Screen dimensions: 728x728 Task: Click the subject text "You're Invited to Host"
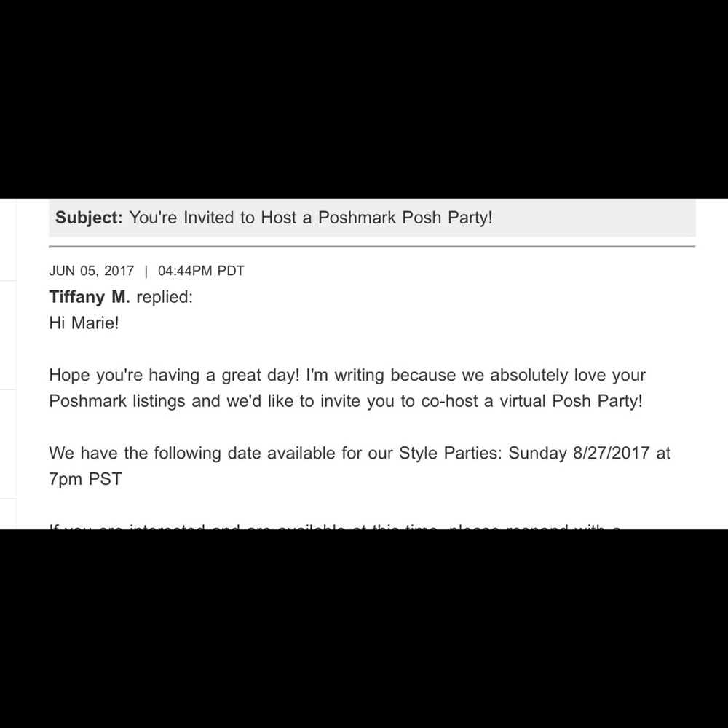pyautogui.click(x=211, y=218)
